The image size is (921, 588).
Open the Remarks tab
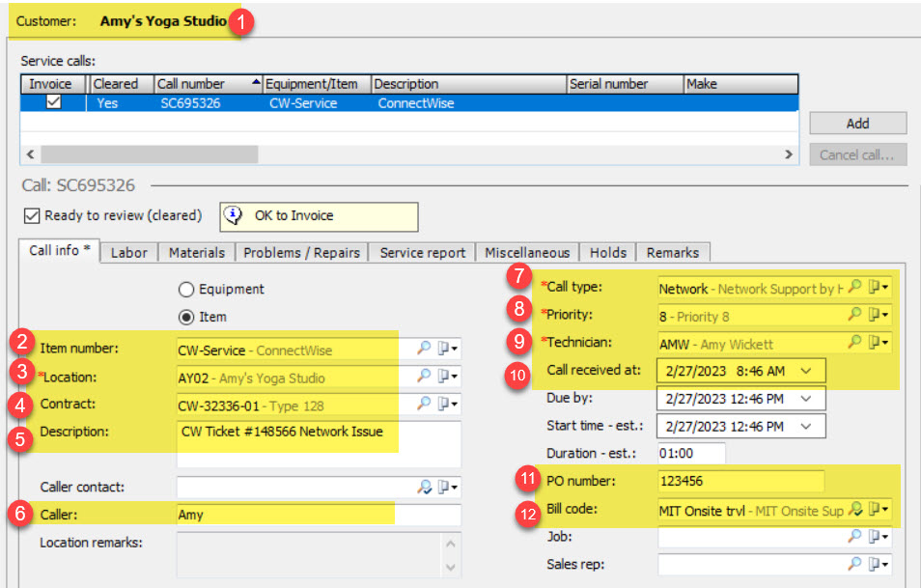673,253
